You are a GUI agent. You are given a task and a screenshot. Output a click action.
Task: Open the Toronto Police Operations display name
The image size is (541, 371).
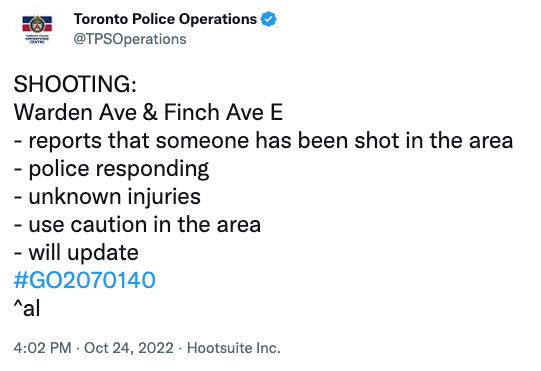point(165,19)
